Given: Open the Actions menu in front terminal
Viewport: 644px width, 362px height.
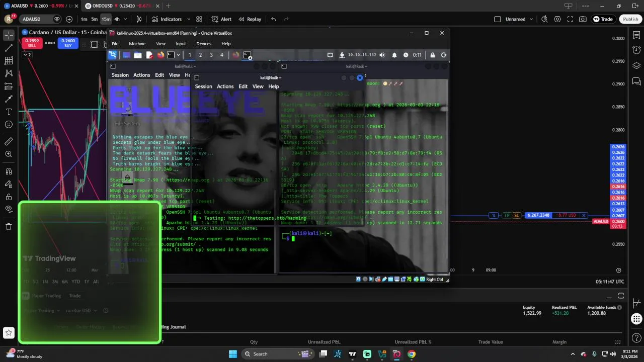Looking at the screenshot, I should coord(225,86).
